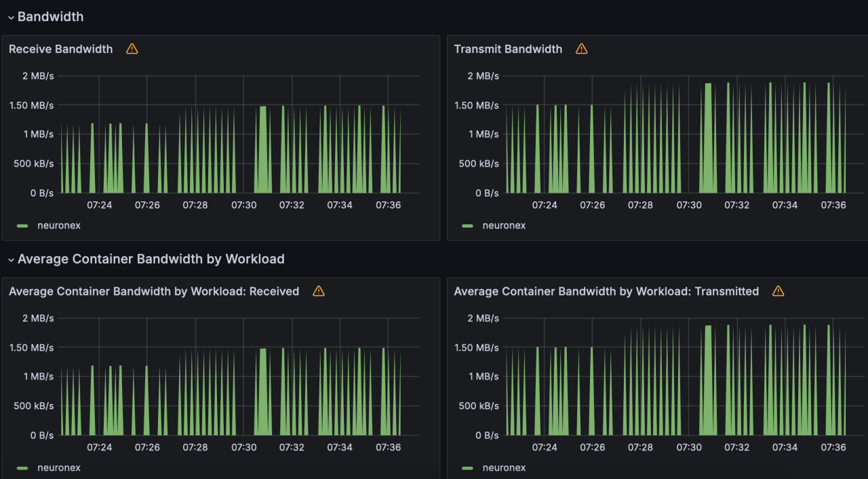Image resolution: width=868 pixels, height=479 pixels.
Task: Collapse the Bandwidth row using its chevron
Action: (x=11, y=18)
